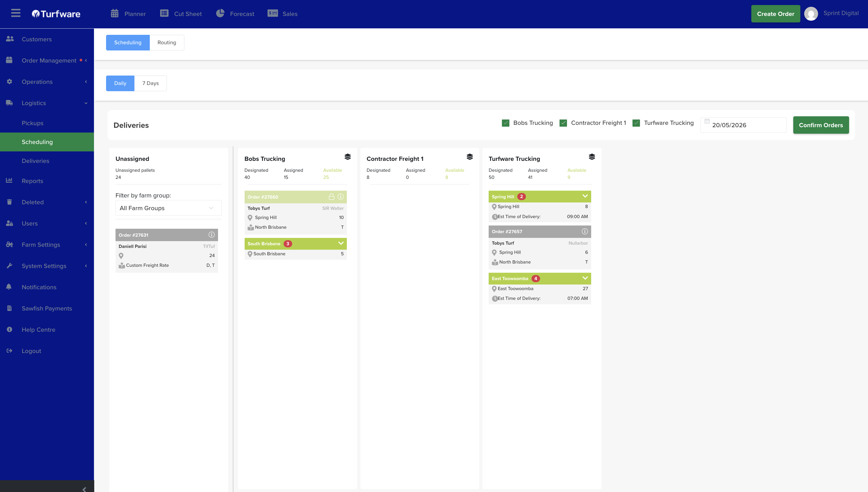Click the Deleted trash icon
Screen dimensions: 868x492
[x=9, y=202]
